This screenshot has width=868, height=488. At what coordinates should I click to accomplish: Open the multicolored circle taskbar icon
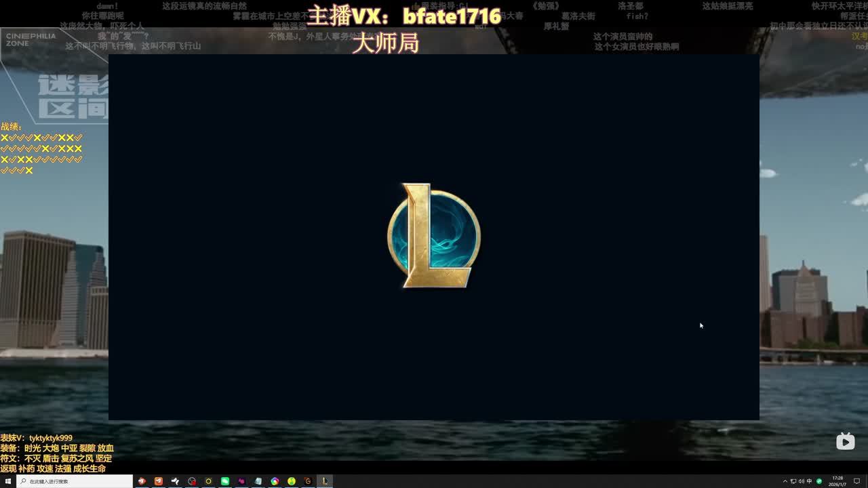pyautogui.click(x=275, y=481)
